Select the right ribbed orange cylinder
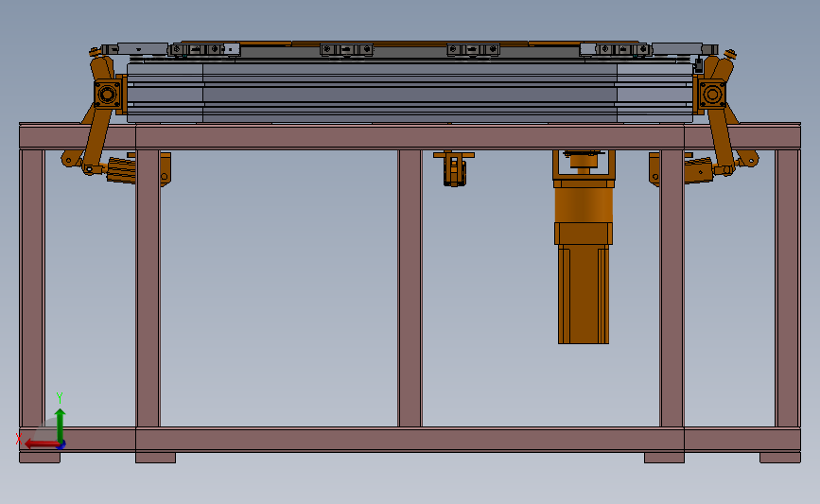Screen dimensions: 820x504 tap(699, 170)
